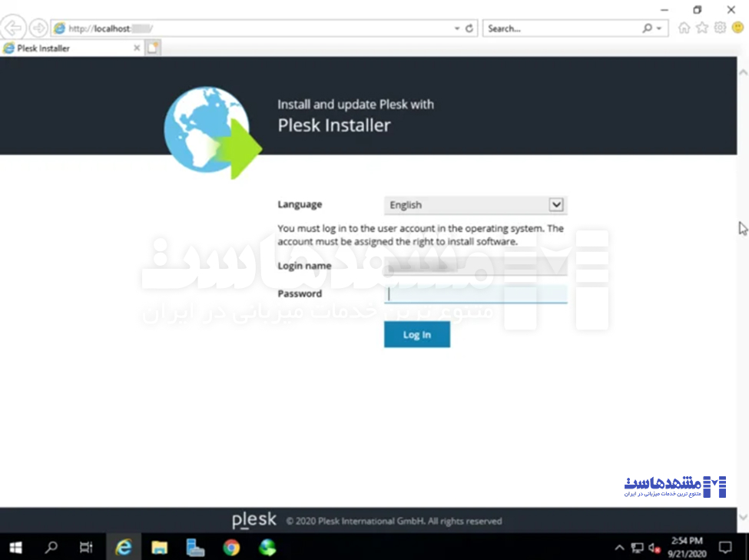This screenshot has width=749, height=560.
Task: Click the browser forward arrow button
Action: point(38,28)
